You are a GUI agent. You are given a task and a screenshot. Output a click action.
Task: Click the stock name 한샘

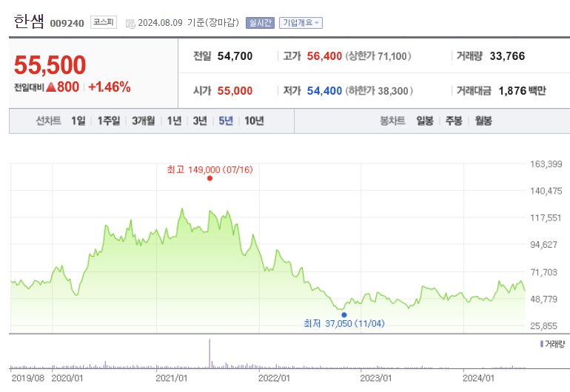[29, 21]
